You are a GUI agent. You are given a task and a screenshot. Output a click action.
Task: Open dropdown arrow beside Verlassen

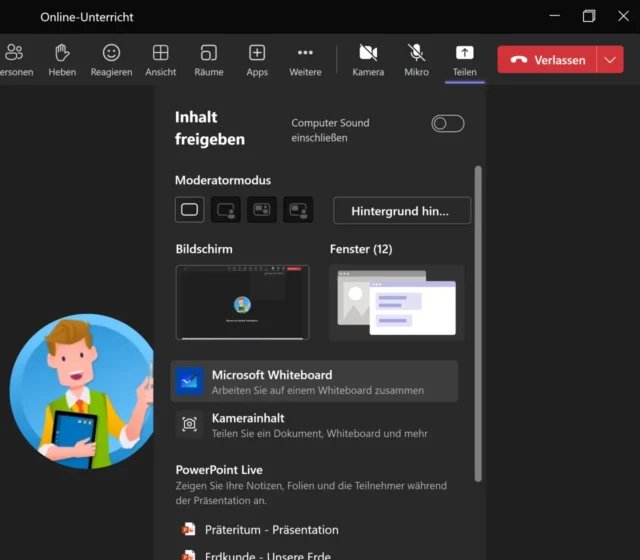pyautogui.click(x=610, y=60)
